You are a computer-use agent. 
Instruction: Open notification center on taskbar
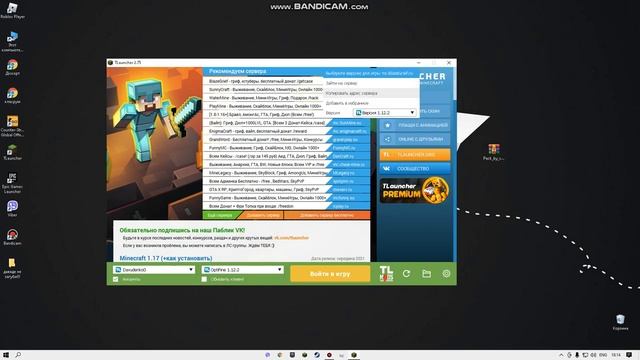coord(629,355)
